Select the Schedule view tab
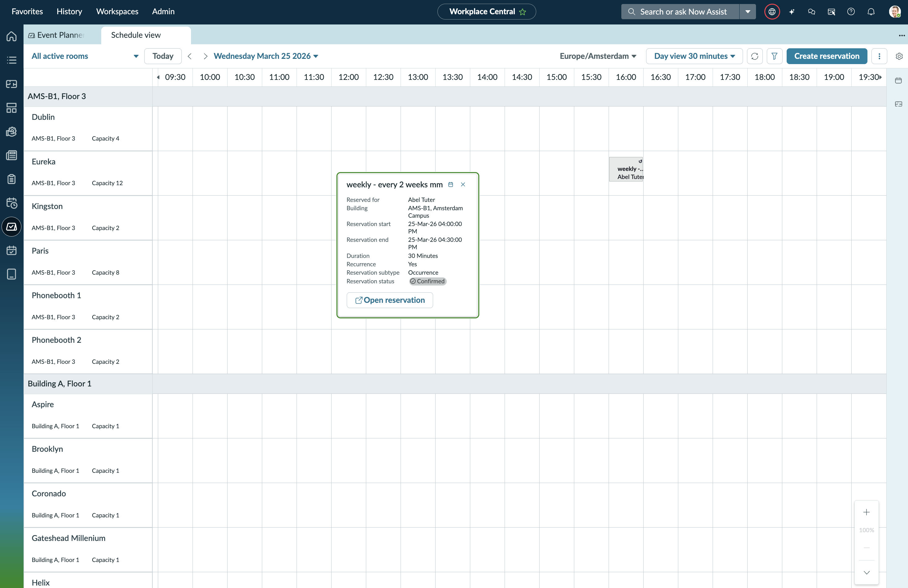This screenshot has height=588, width=908. point(146,35)
